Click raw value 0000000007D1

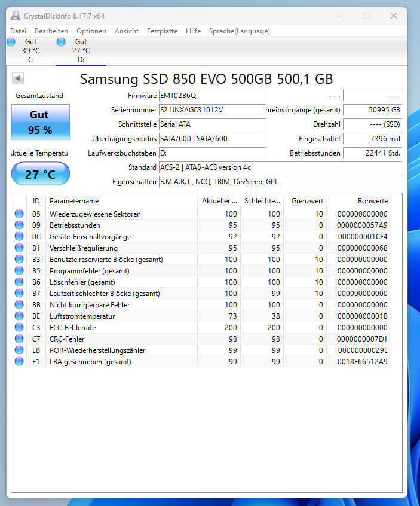click(362, 339)
